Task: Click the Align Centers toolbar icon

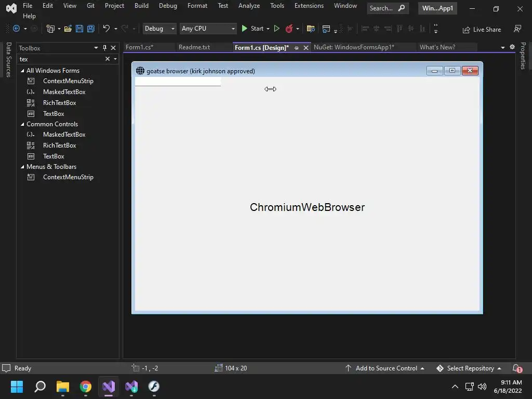Action: 377,29
